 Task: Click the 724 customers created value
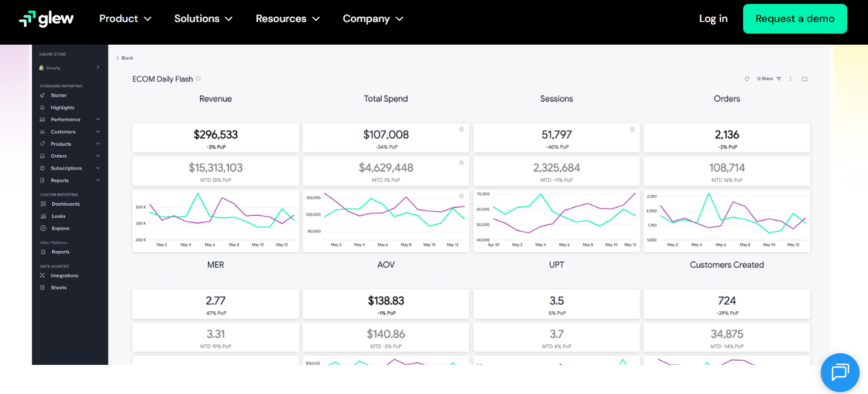[x=727, y=301]
